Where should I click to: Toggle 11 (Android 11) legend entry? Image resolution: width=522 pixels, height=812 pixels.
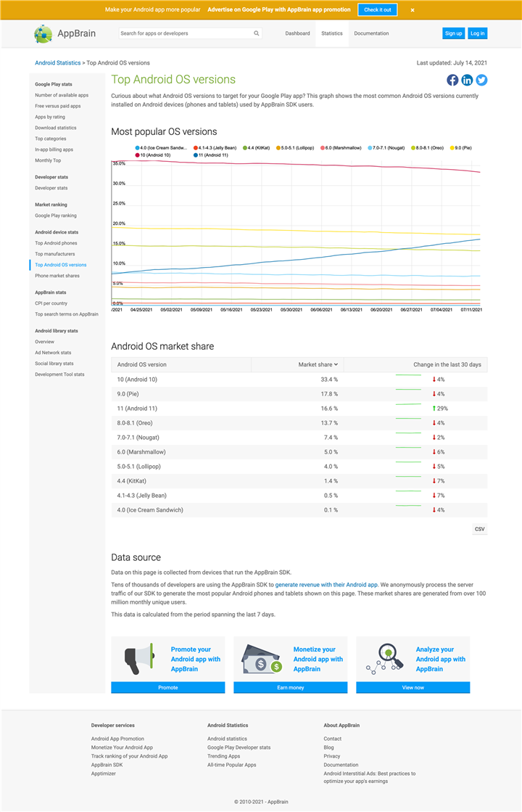point(210,155)
